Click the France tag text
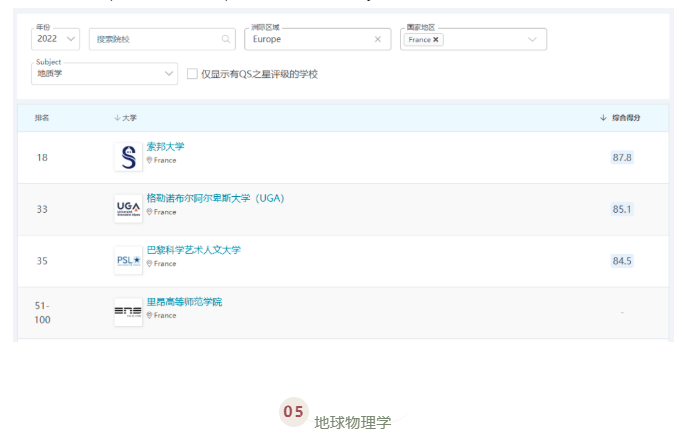The width and height of the screenshot is (698, 439). pos(420,40)
